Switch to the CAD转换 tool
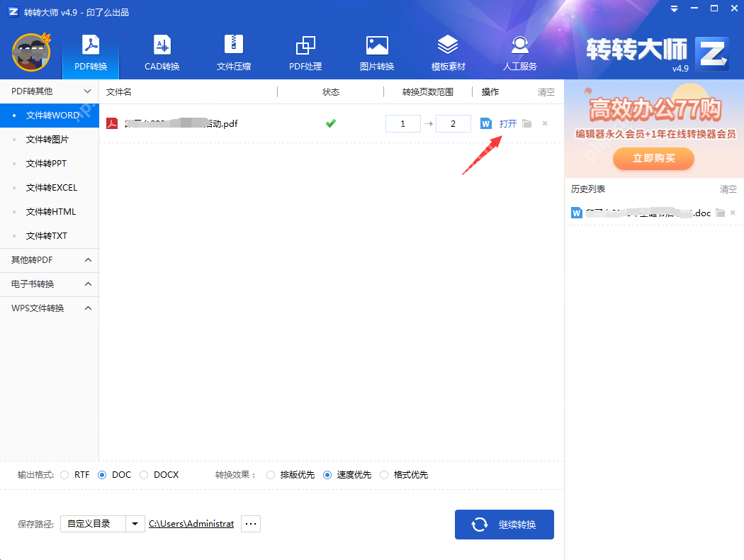 (x=162, y=52)
